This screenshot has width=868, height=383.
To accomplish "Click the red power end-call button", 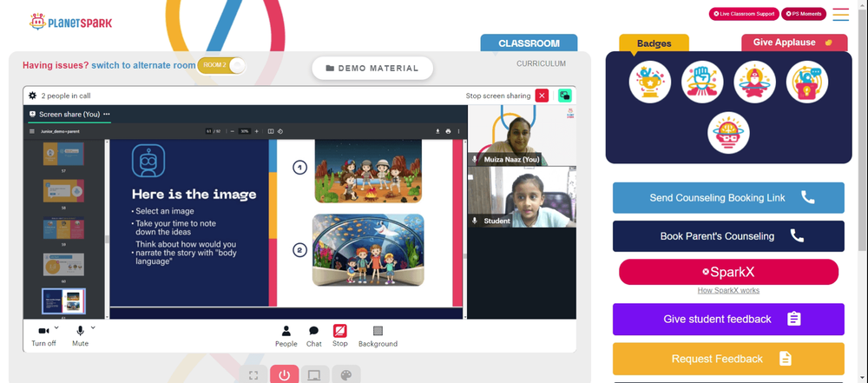I will (x=285, y=375).
